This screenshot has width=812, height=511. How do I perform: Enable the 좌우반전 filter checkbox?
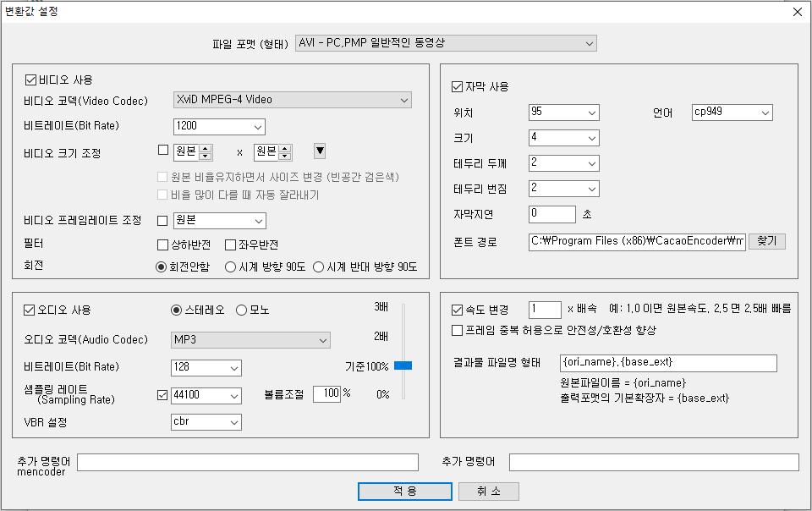[x=228, y=244]
